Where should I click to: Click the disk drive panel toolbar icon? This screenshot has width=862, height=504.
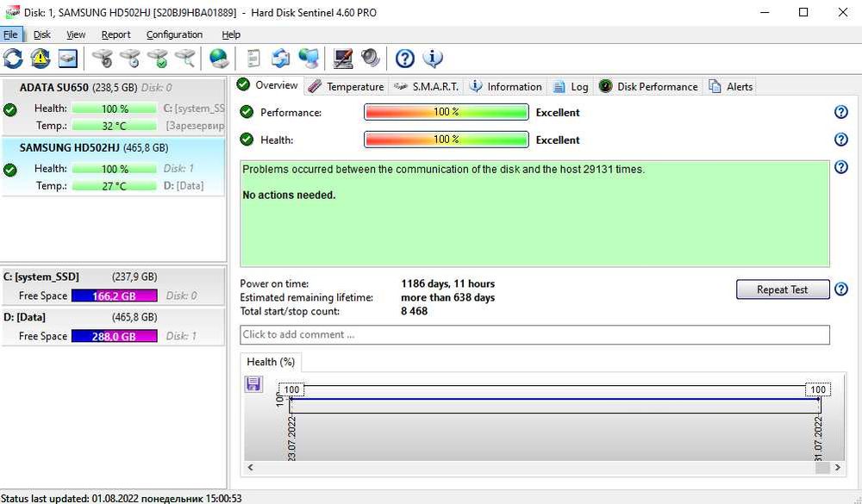tap(67, 59)
